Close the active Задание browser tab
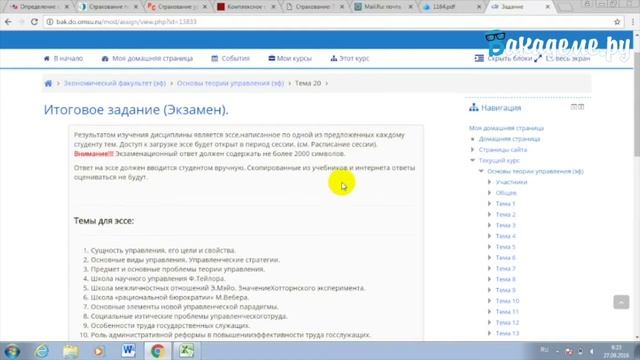 point(548,7)
